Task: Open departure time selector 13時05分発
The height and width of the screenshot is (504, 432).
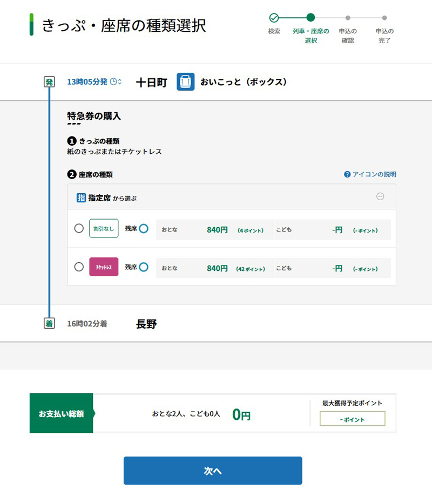Action: pos(94,81)
